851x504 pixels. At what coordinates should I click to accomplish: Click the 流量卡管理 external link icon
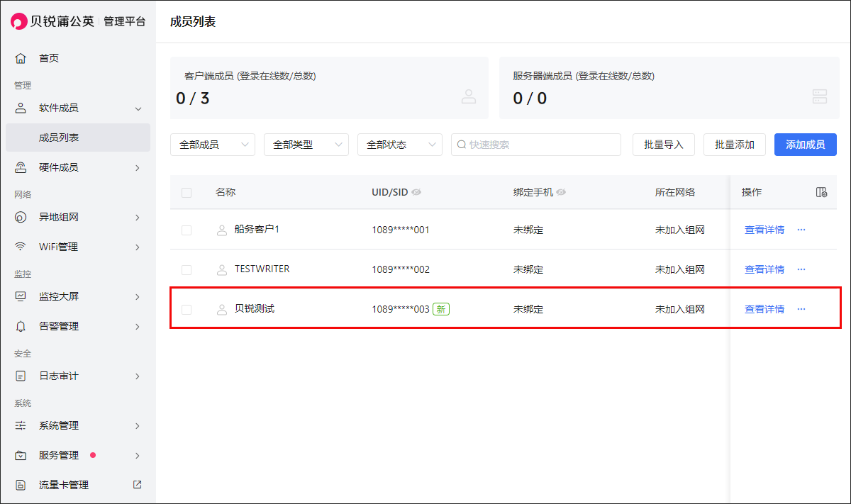click(x=137, y=485)
